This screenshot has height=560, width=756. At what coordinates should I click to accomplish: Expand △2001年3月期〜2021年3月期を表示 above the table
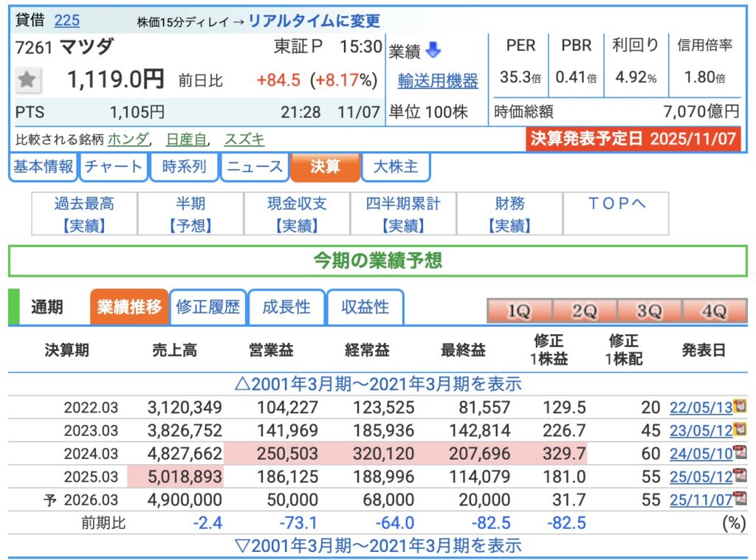point(377,384)
